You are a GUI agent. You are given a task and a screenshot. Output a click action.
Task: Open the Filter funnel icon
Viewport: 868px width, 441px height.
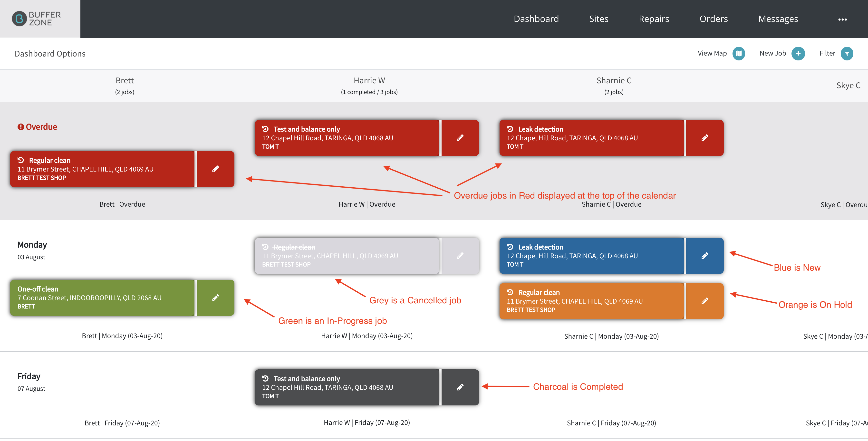(847, 53)
